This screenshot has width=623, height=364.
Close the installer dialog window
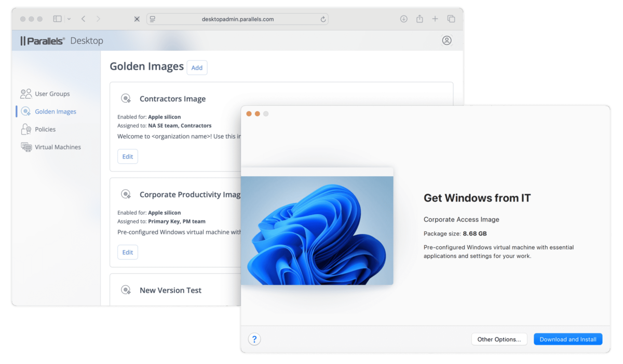tap(249, 114)
